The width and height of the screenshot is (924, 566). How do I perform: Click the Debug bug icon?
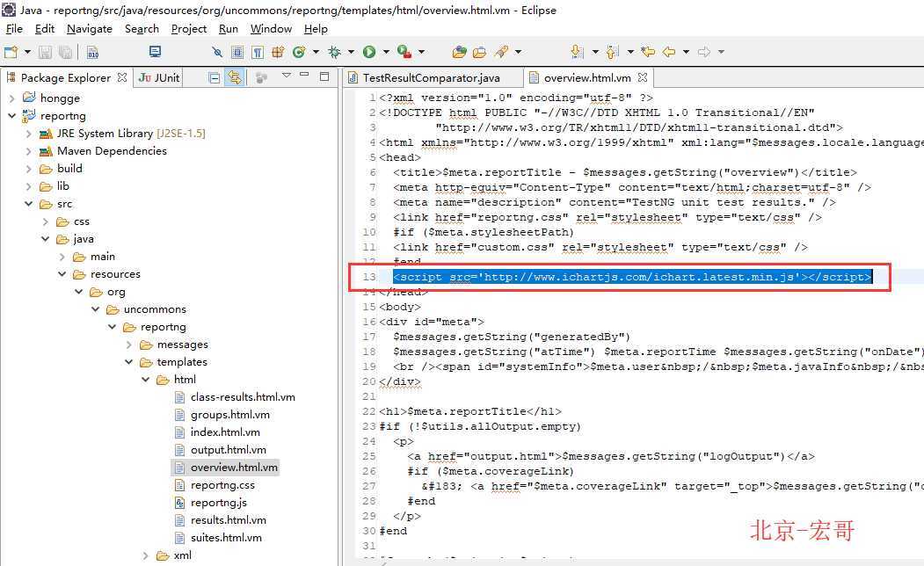click(334, 53)
